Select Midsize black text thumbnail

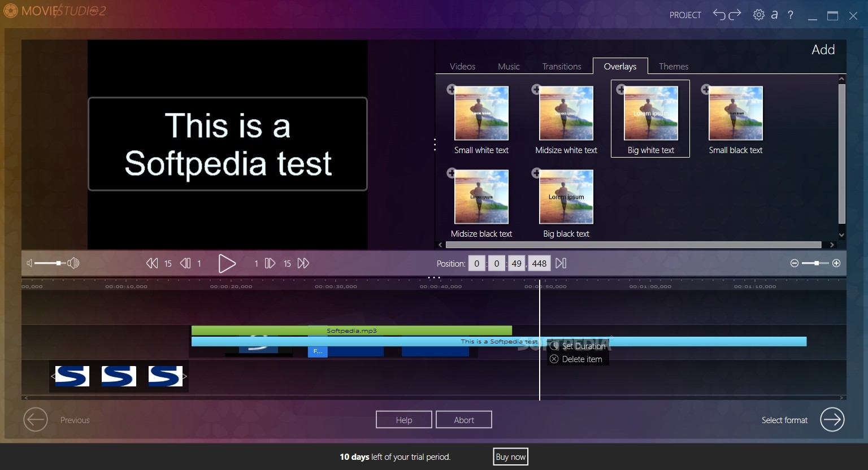(x=481, y=197)
